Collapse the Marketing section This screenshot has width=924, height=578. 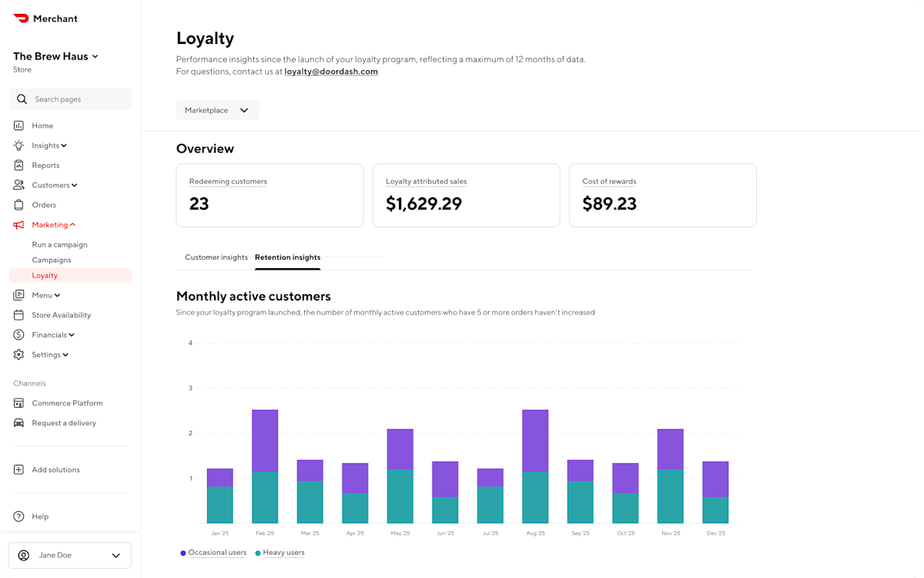(52, 224)
